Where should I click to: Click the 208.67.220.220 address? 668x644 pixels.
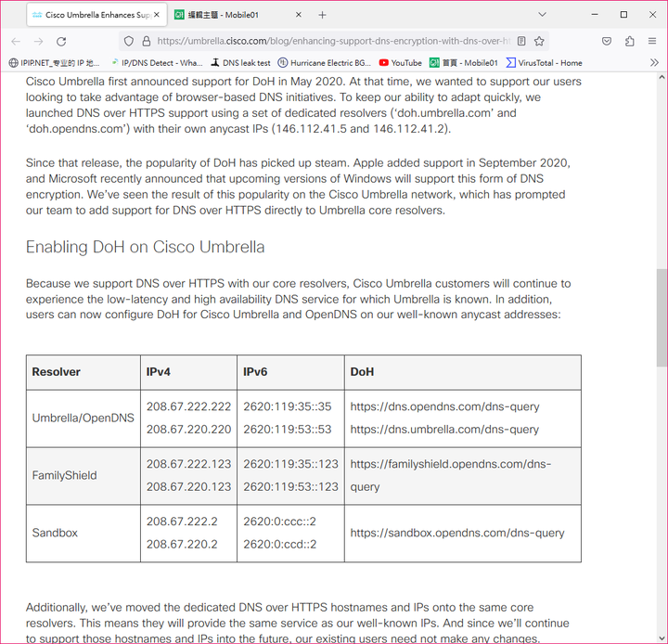point(188,430)
